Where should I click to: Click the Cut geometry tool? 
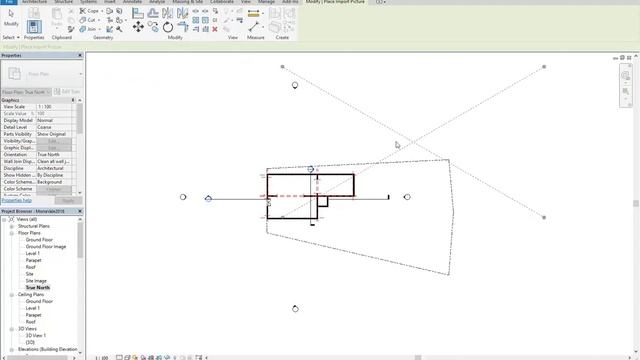click(x=87, y=20)
